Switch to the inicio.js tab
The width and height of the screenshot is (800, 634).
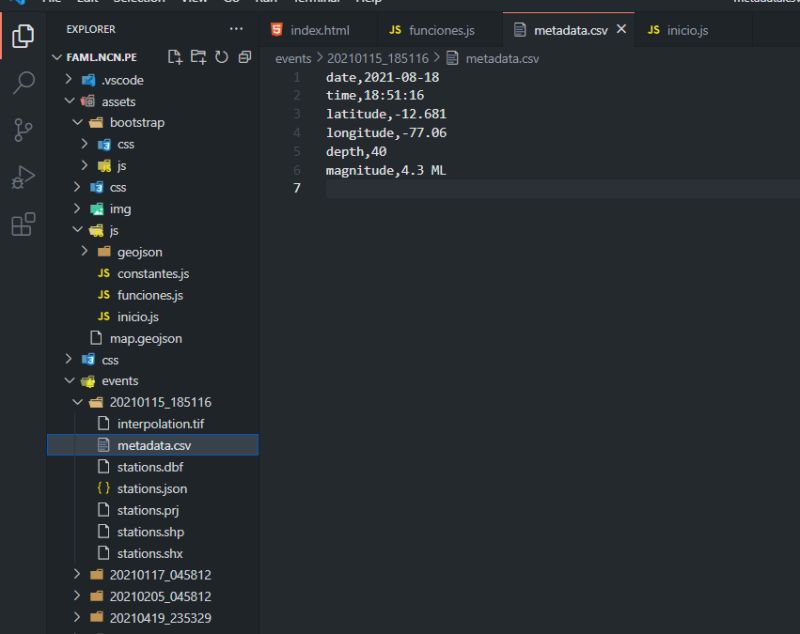[690, 29]
